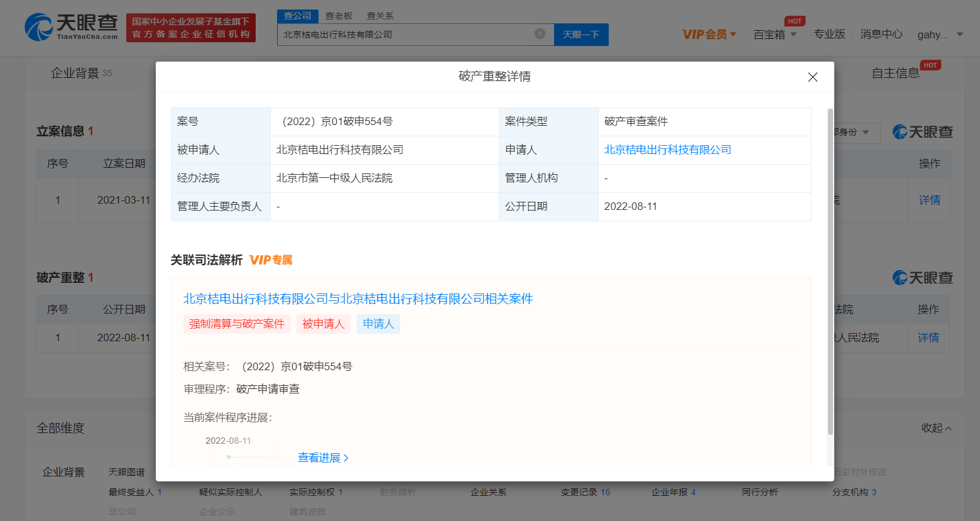Open the VIP会员 dropdown menu
This screenshot has width=980, height=521.
coord(709,35)
